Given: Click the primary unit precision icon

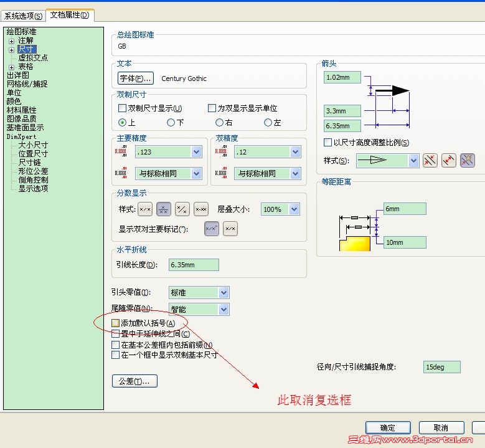Looking at the screenshot, I should pos(121,151).
